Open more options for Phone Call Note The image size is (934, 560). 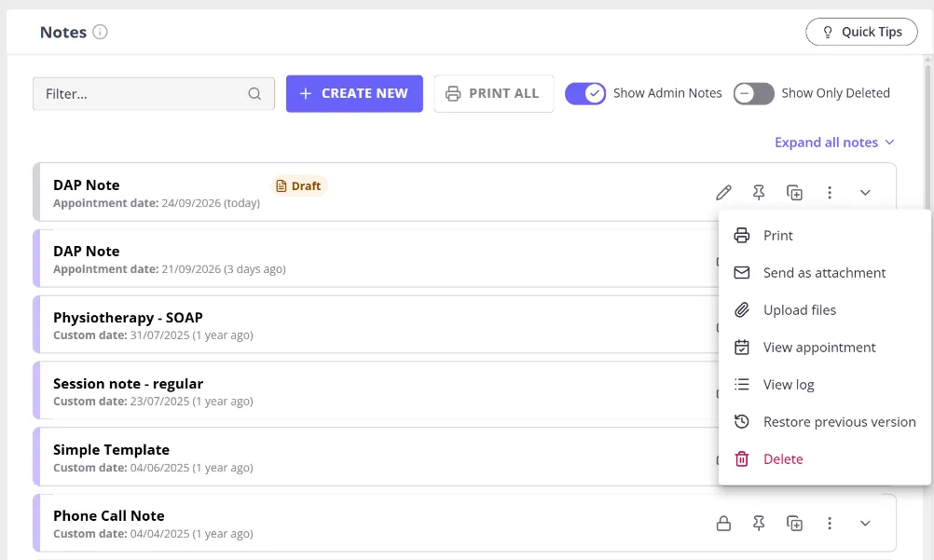[830, 524]
